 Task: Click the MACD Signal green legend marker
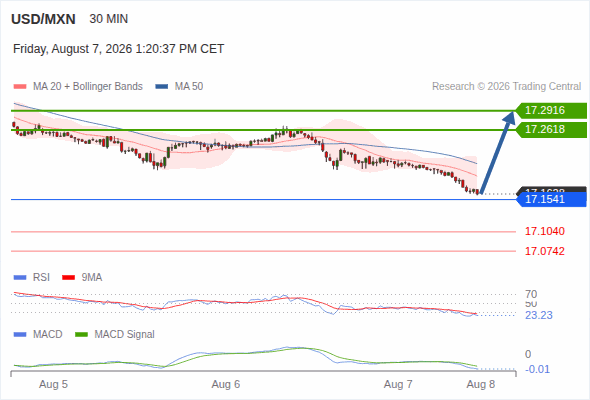(x=81, y=335)
